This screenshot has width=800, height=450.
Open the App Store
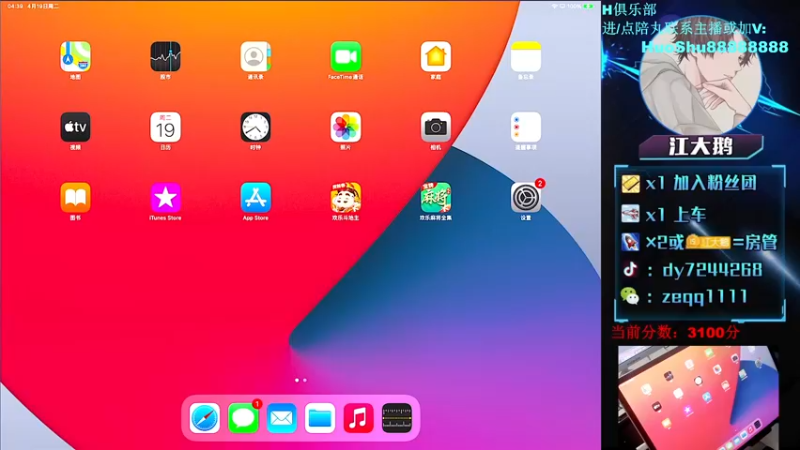click(256, 197)
